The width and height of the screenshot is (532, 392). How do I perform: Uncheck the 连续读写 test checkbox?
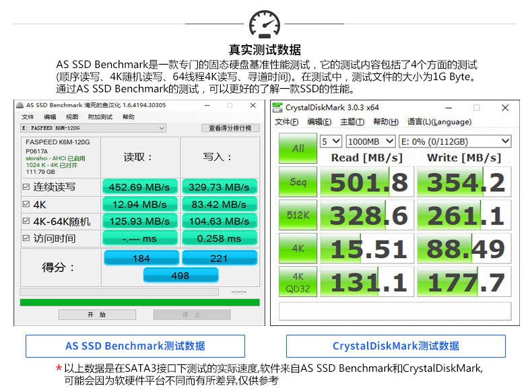click(x=26, y=187)
